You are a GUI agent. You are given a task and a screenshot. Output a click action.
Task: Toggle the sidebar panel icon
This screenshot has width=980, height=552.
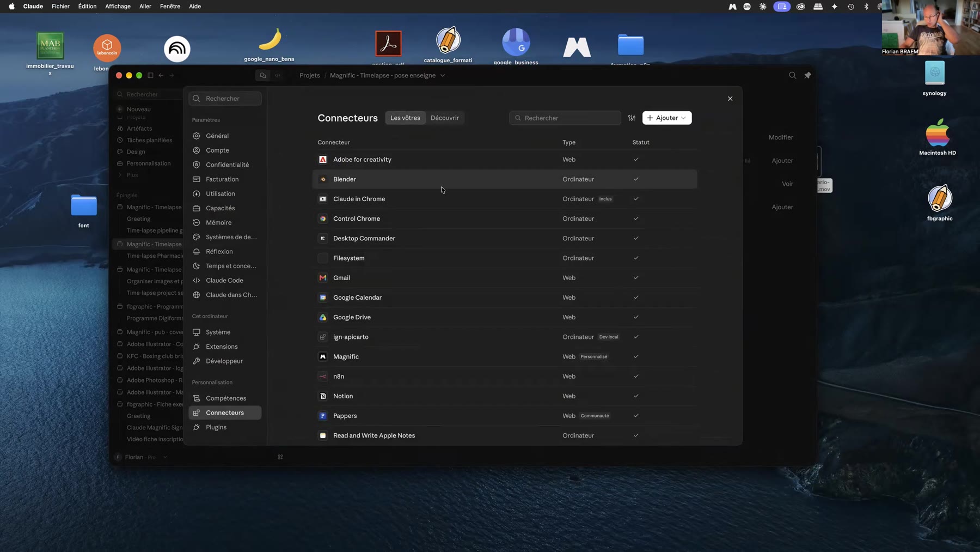click(150, 76)
